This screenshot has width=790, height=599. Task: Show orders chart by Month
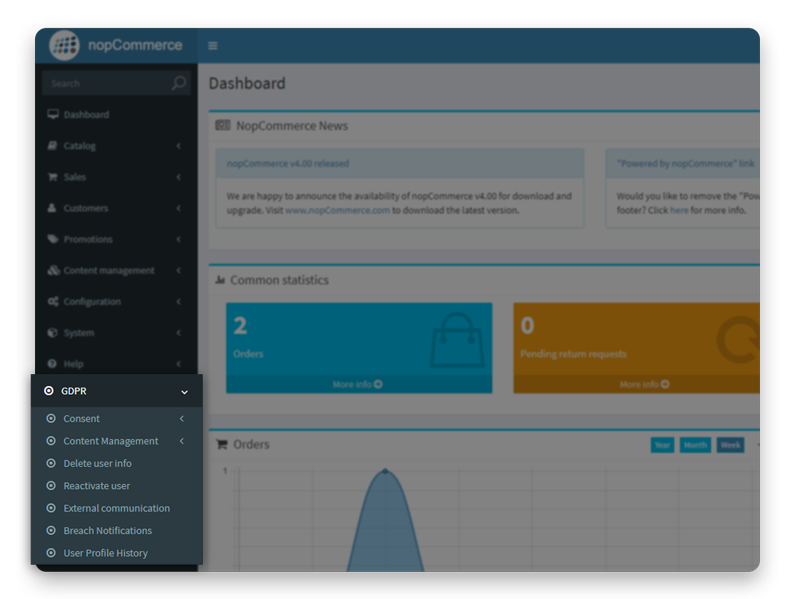[695, 444]
